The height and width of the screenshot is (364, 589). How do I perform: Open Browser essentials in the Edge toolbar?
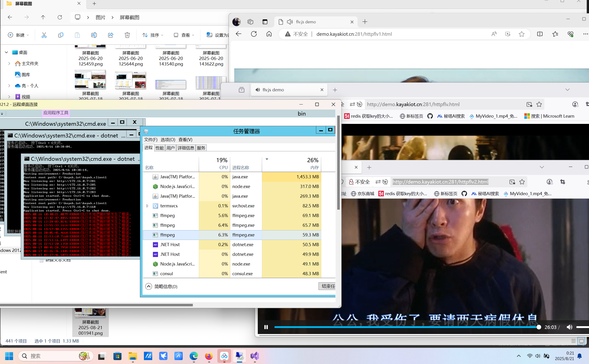(x=571, y=34)
